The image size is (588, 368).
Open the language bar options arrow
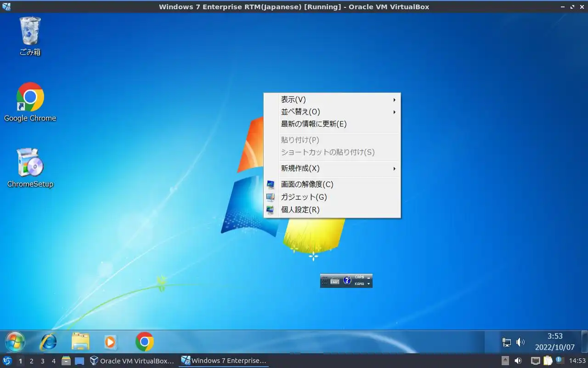tap(368, 284)
